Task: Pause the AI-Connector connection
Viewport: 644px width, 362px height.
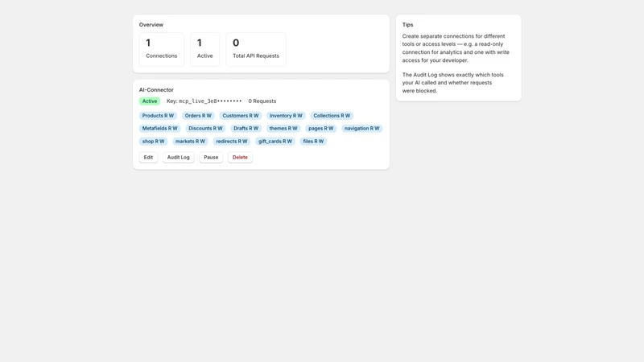Action: 211,157
